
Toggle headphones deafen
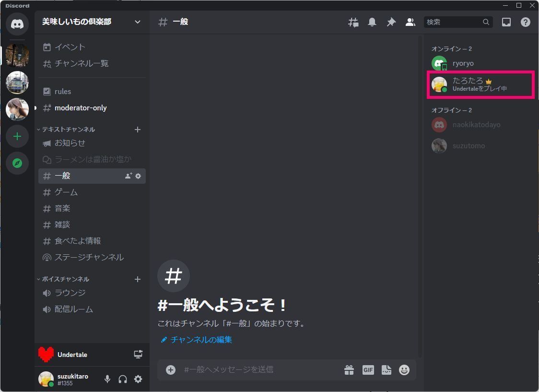(123, 379)
